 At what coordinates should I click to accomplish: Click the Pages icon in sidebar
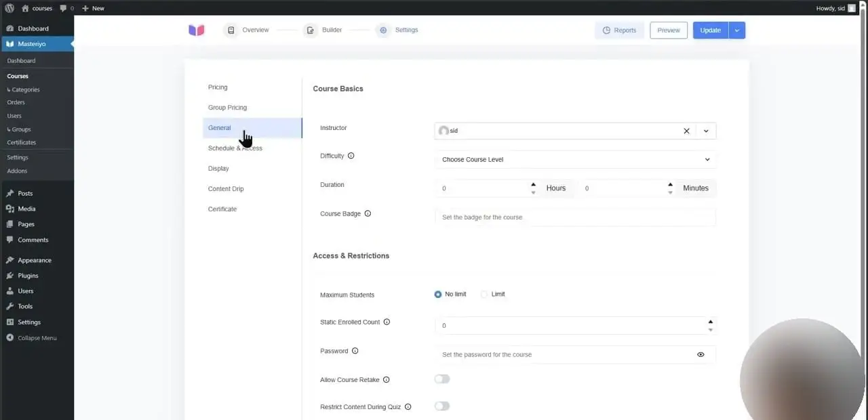click(9, 224)
